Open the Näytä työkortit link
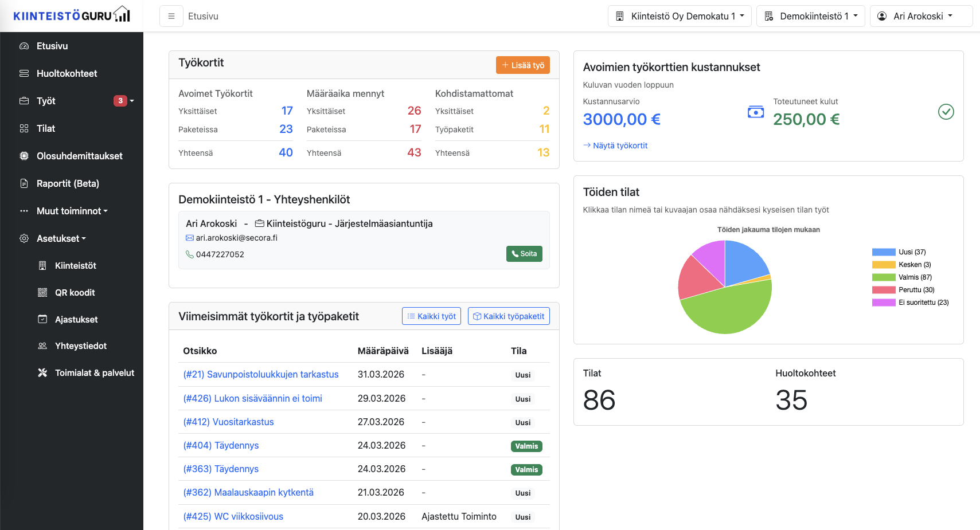 coord(615,146)
